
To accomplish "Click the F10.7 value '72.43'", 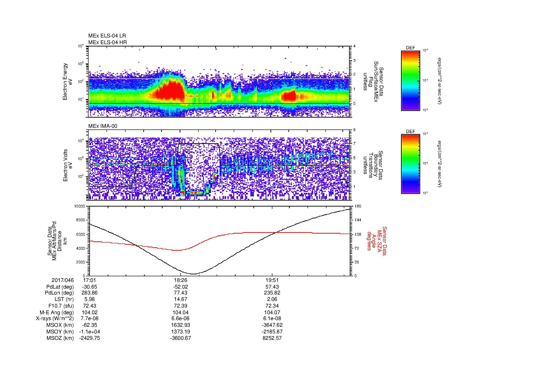I will click(90, 306).
